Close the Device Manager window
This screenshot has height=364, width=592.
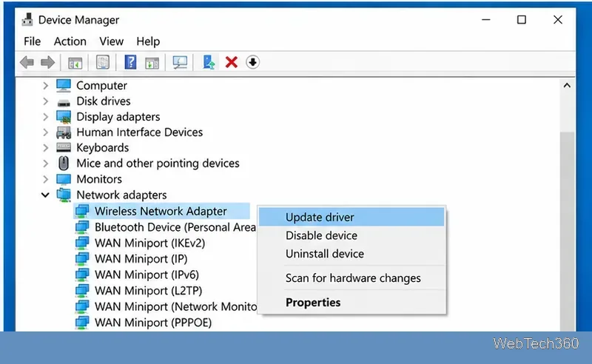(x=558, y=20)
